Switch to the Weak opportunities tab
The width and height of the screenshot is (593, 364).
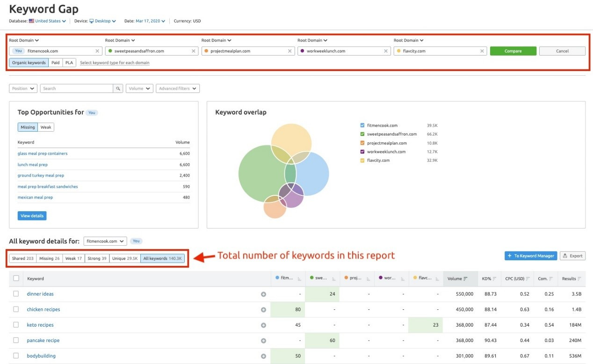46,127
